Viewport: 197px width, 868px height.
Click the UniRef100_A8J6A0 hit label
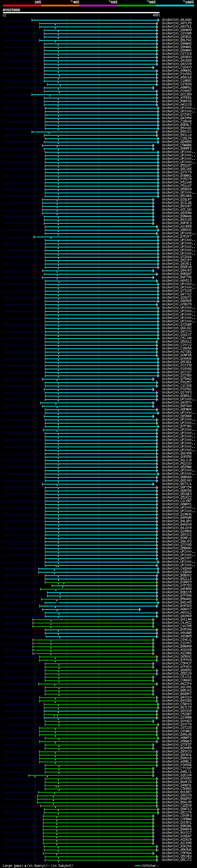(x=177, y=20)
